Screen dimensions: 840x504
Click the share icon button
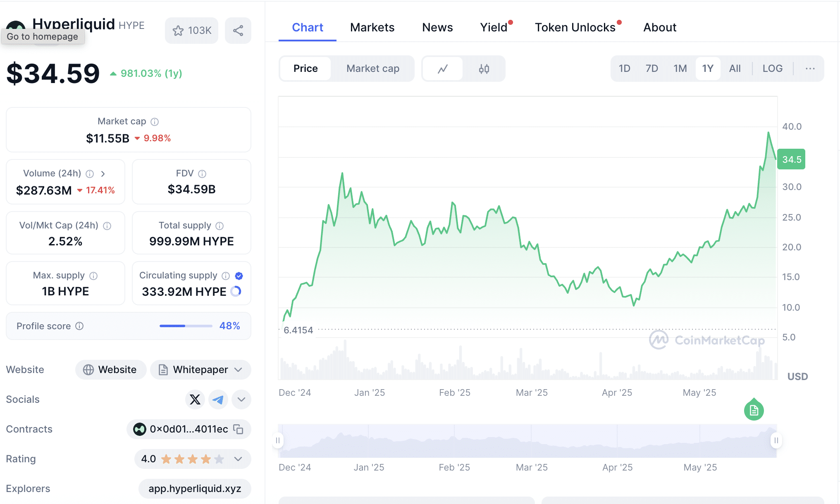(x=238, y=31)
